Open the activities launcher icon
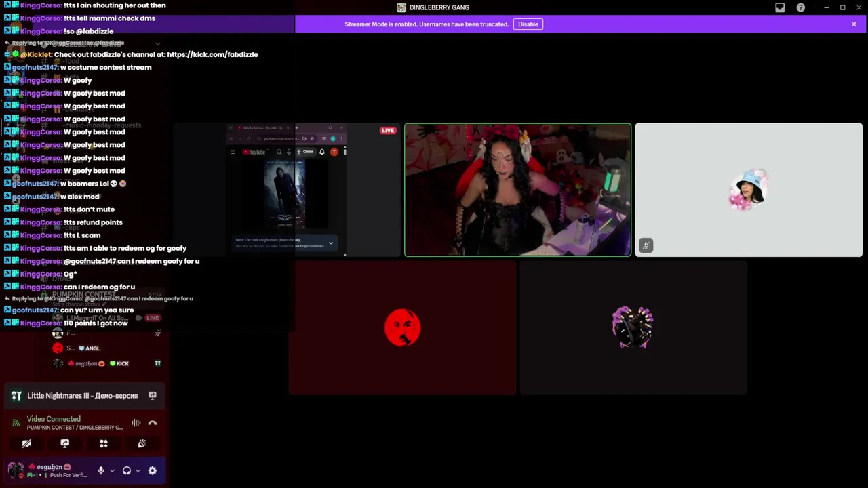The height and width of the screenshot is (488, 868). [104, 443]
